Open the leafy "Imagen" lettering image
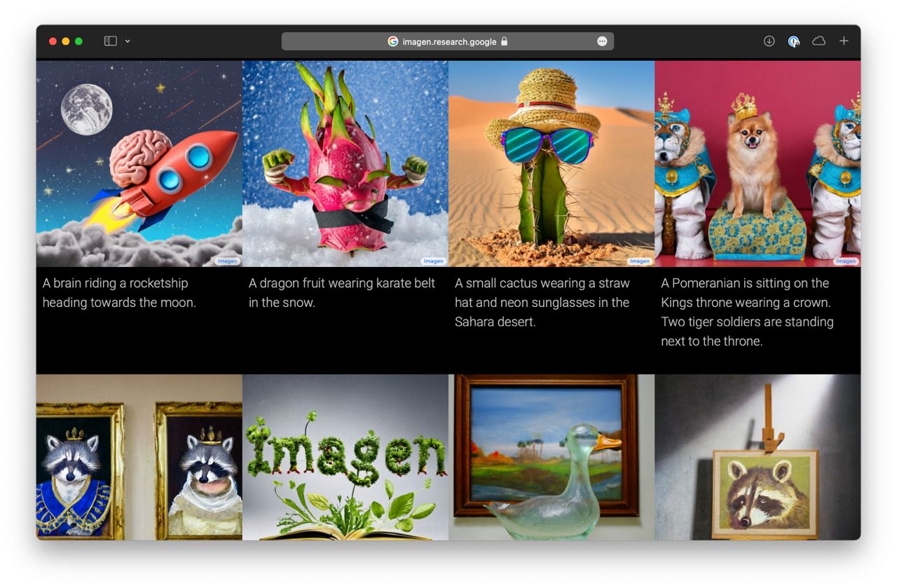Viewport: 897px width, 588px height. tap(345, 457)
